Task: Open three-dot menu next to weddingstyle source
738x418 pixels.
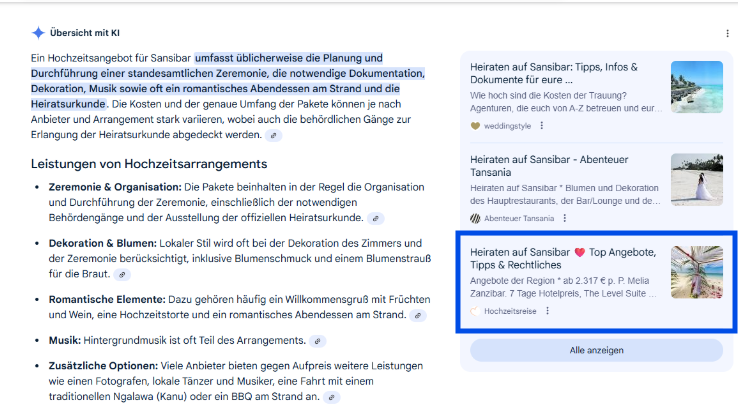Action: point(542,126)
